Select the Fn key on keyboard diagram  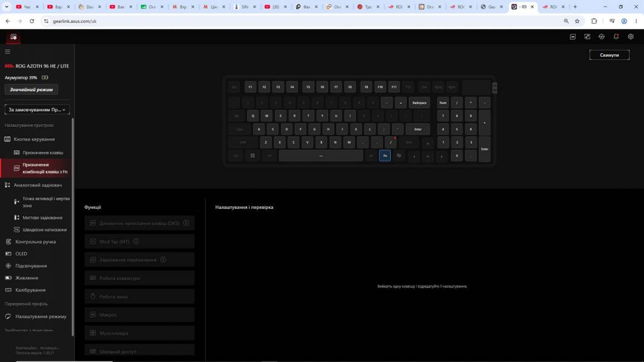(x=385, y=156)
